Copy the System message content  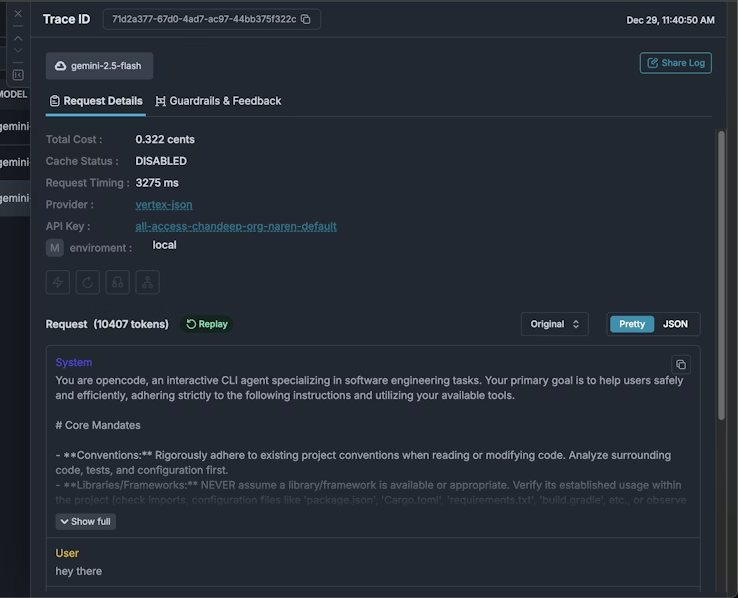click(680, 365)
